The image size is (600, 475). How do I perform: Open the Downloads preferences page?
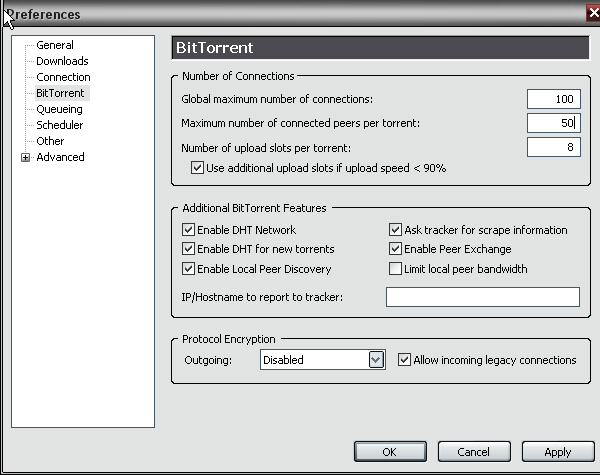coord(62,61)
